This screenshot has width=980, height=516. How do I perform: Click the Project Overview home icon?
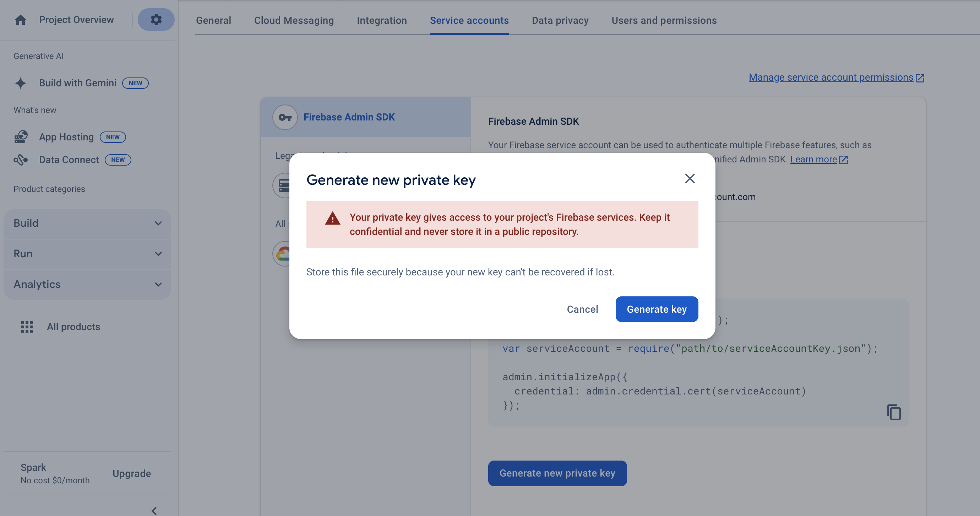click(x=21, y=20)
